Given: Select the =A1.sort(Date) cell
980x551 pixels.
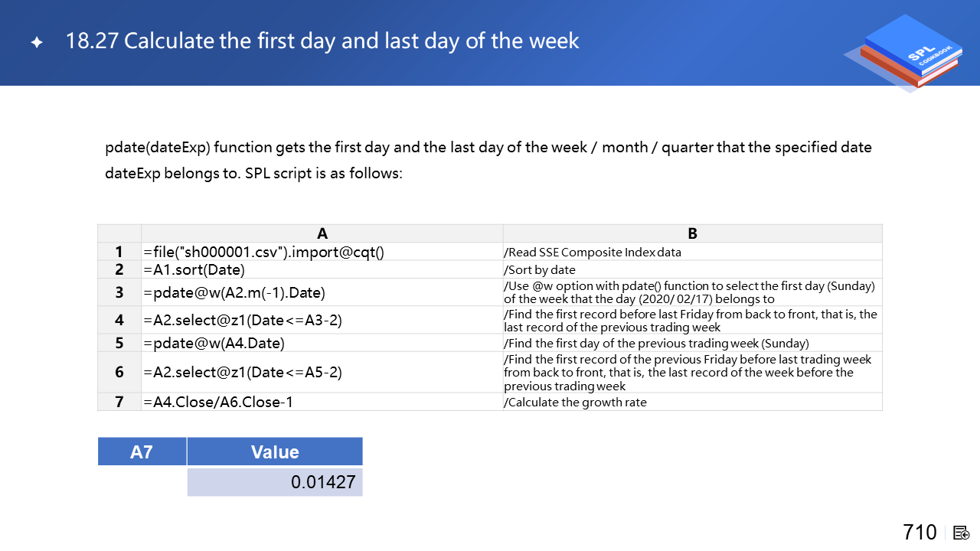Looking at the screenshot, I should pyautogui.click(x=194, y=269).
